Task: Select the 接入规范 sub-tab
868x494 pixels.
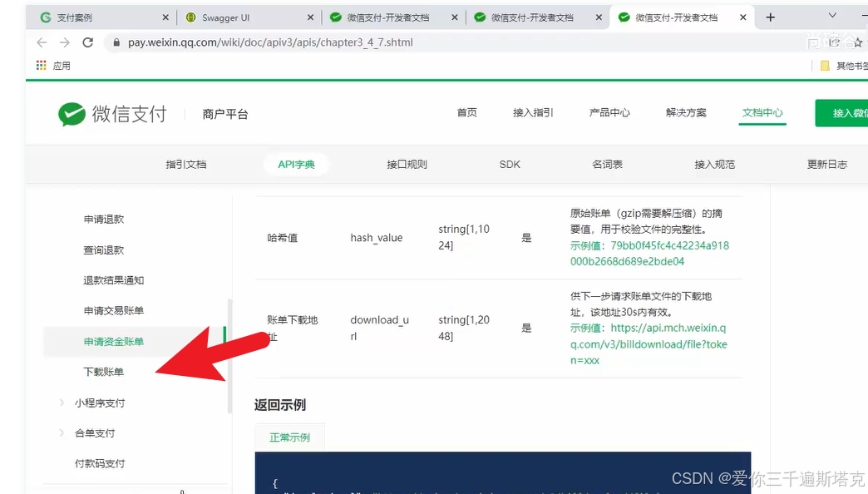Action: (715, 165)
